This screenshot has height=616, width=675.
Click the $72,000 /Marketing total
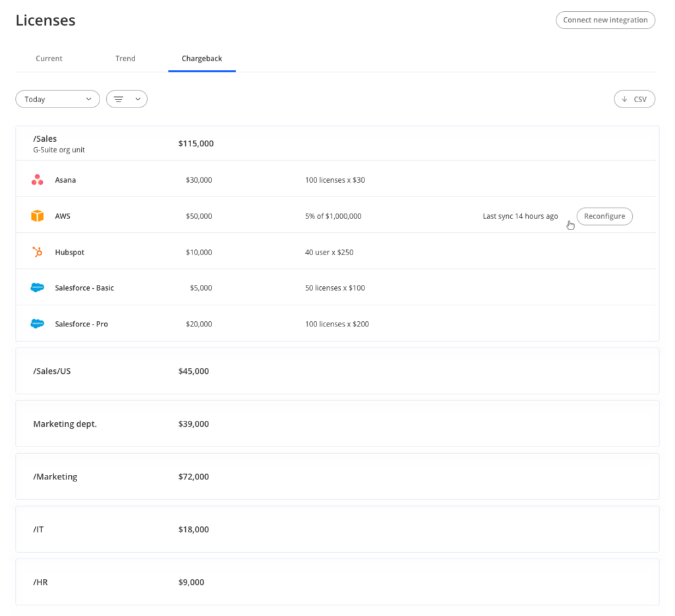[x=194, y=476]
